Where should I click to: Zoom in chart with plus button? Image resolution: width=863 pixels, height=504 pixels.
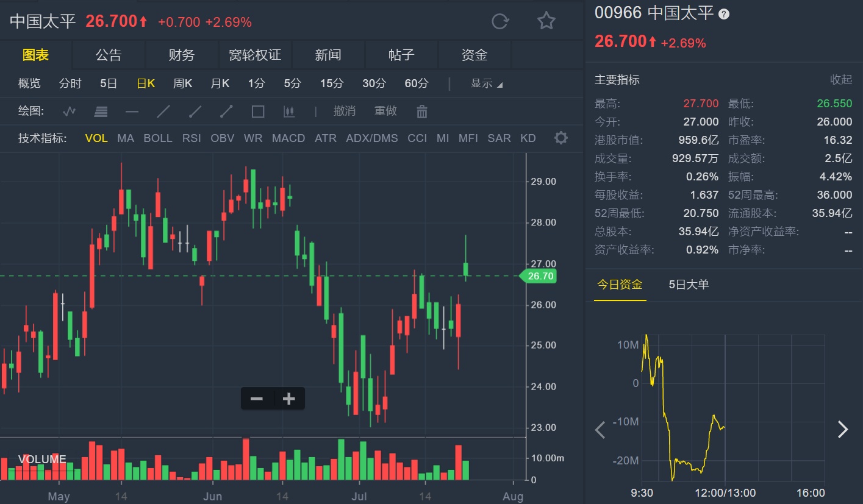pos(289,399)
